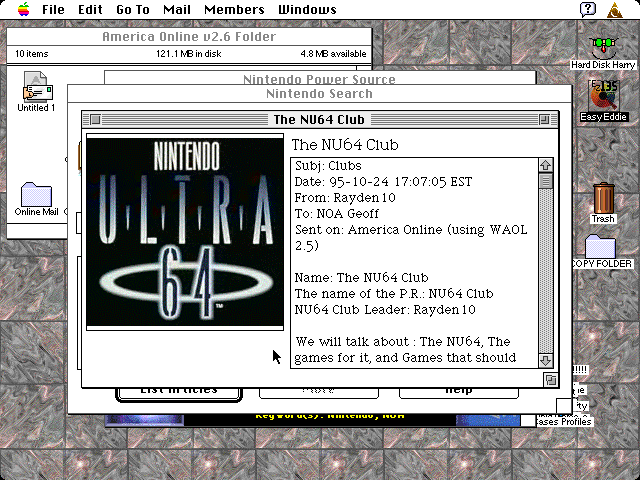Click the scroll up arrow in message text
The image size is (640, 480).
[x=546, y=165]
